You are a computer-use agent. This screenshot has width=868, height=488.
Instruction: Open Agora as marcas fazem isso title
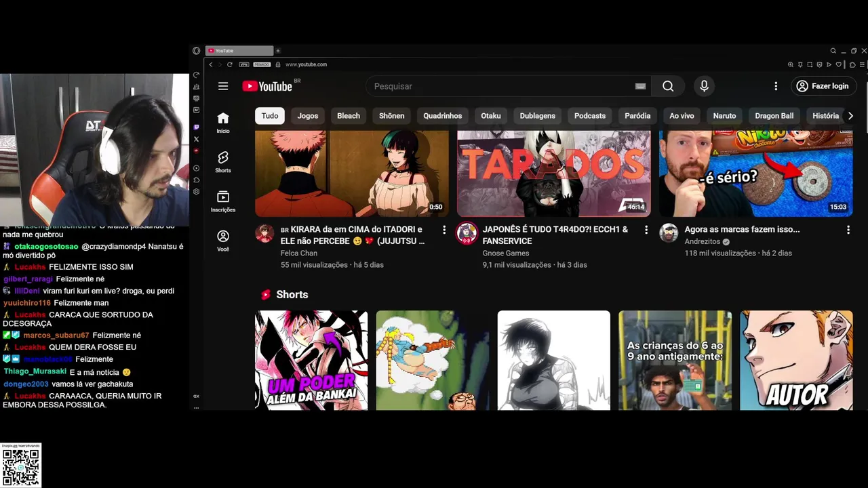[x=742, y=230]
